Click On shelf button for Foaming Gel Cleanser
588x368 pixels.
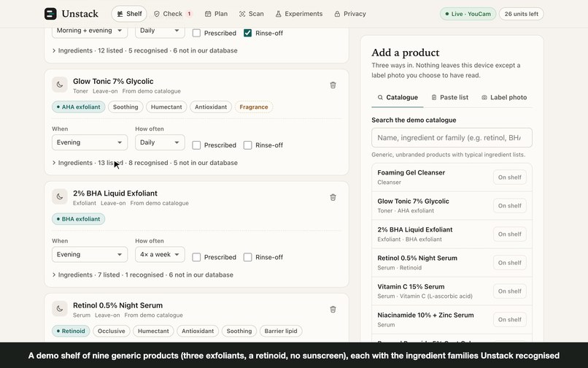point(510,177)
